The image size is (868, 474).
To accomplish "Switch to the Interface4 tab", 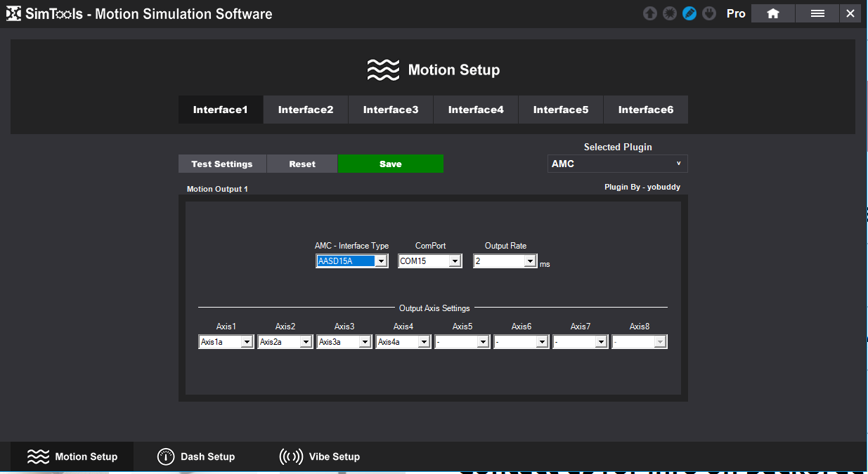I will point(476,110).
